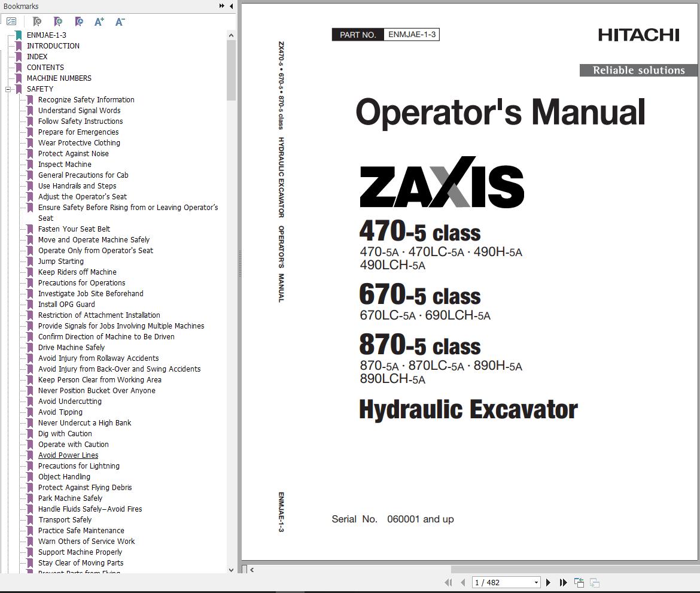Open Use Handrails and Steps bookmark

(x=77, y=185)
